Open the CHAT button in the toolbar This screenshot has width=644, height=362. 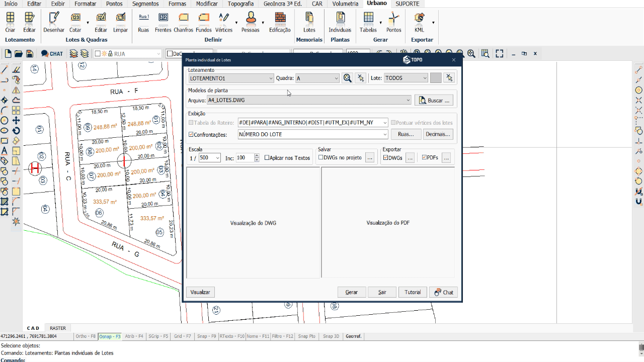(x=52, y=54)
